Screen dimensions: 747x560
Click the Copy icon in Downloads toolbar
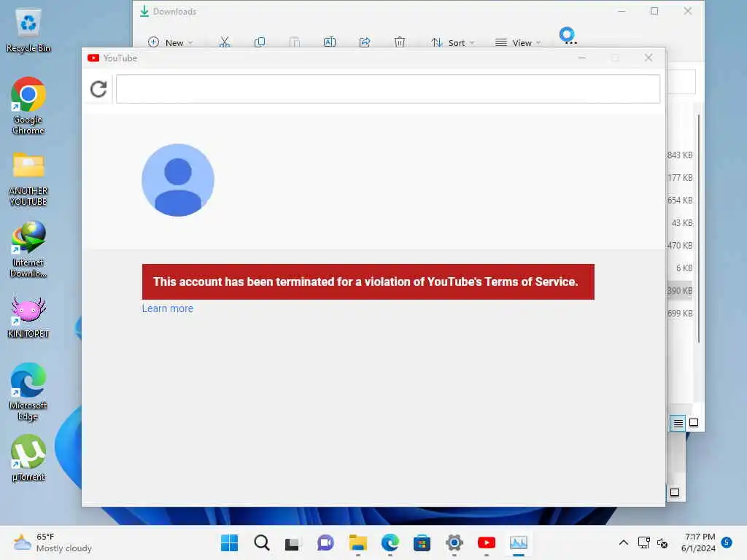click(260, 42)
